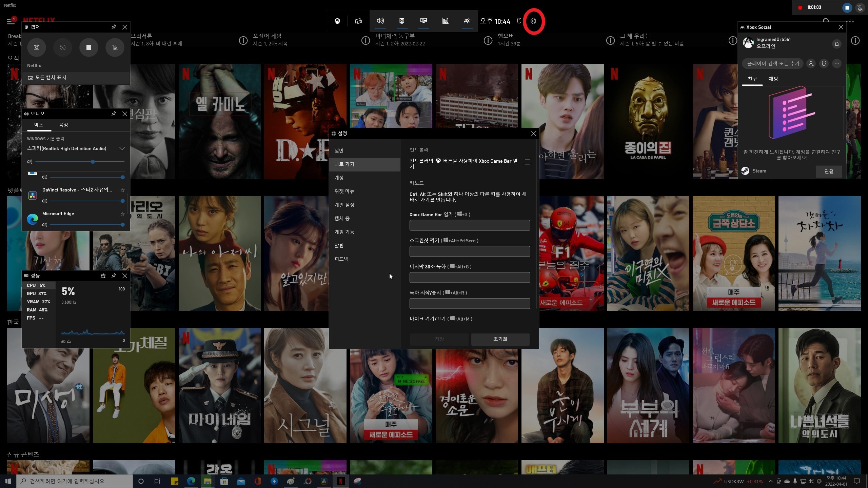The width and height of the screenshot is (868, 488).
Task: Expand the speaker output device dropdown
Action: click(122, 148)
